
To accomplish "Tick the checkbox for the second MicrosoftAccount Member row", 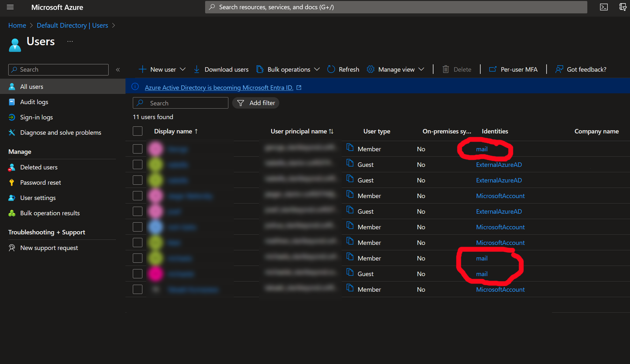I will click(x=138, y=227).
